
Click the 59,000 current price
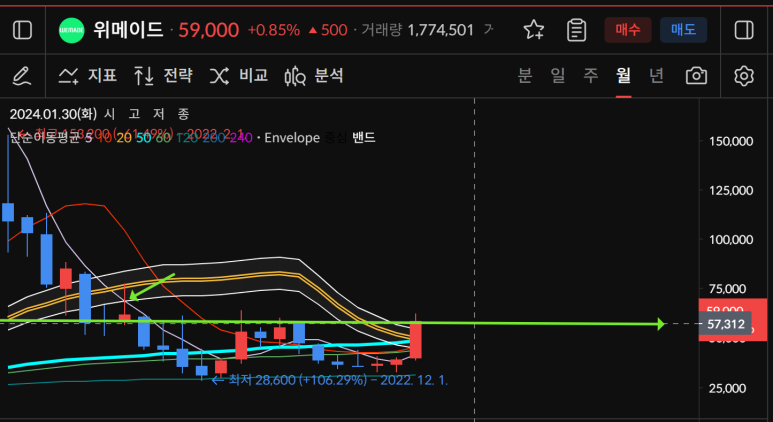coord(209,31)
